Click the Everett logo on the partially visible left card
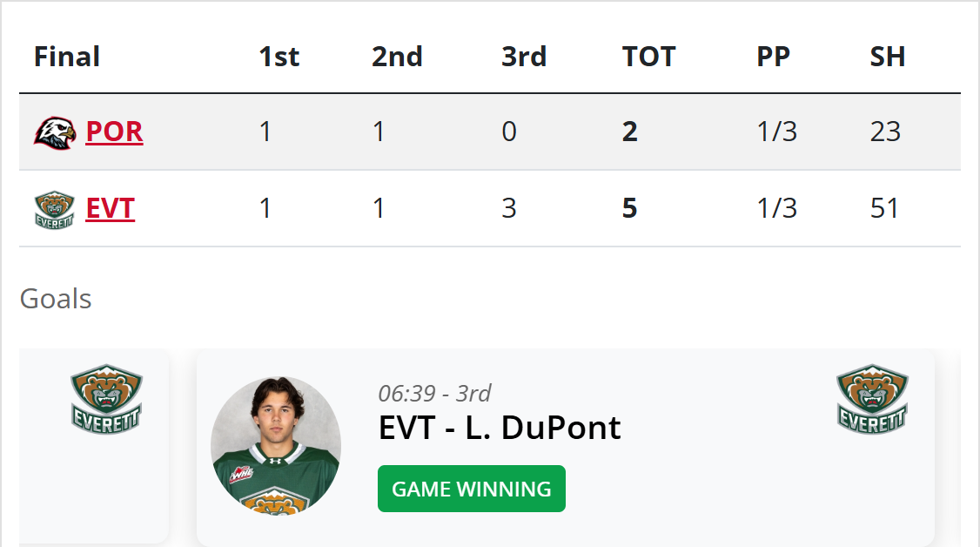 [x=106, y=398]
